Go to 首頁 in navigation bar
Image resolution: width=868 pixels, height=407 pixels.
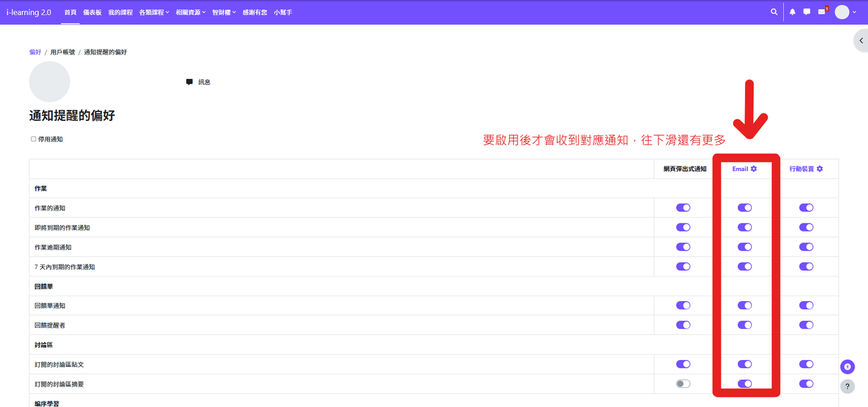(x=71, y=12)
